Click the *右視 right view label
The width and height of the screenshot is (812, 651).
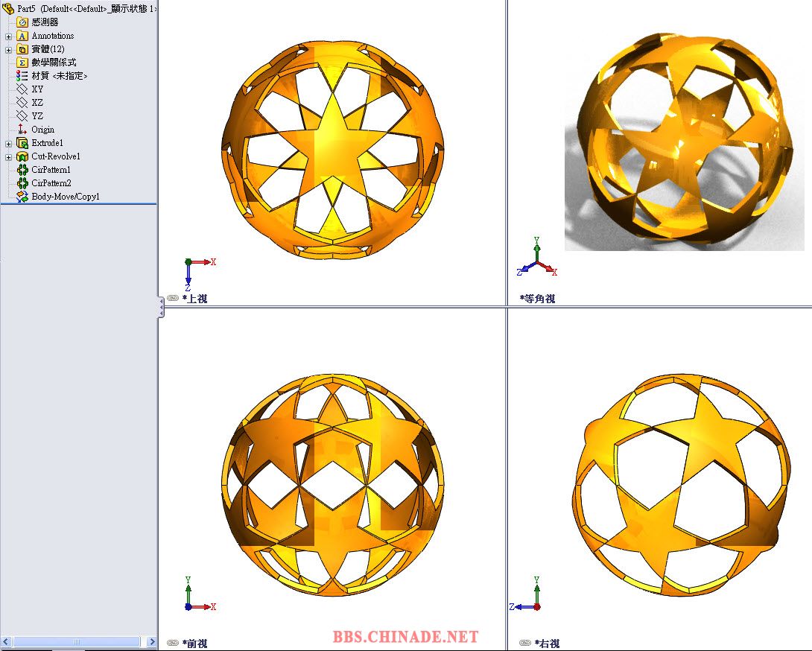(x=547, y=644)
